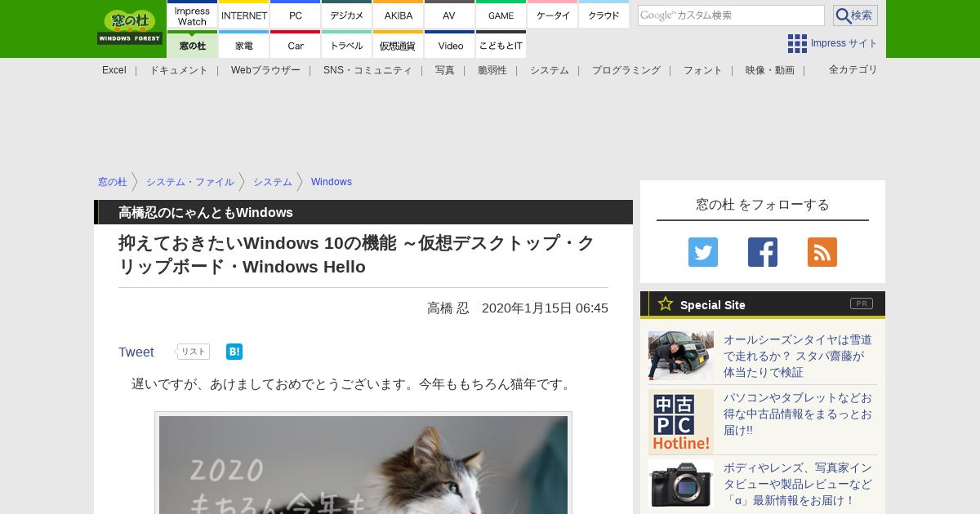Open the 中古PC Hotline! thumbnail

point(681,422)
